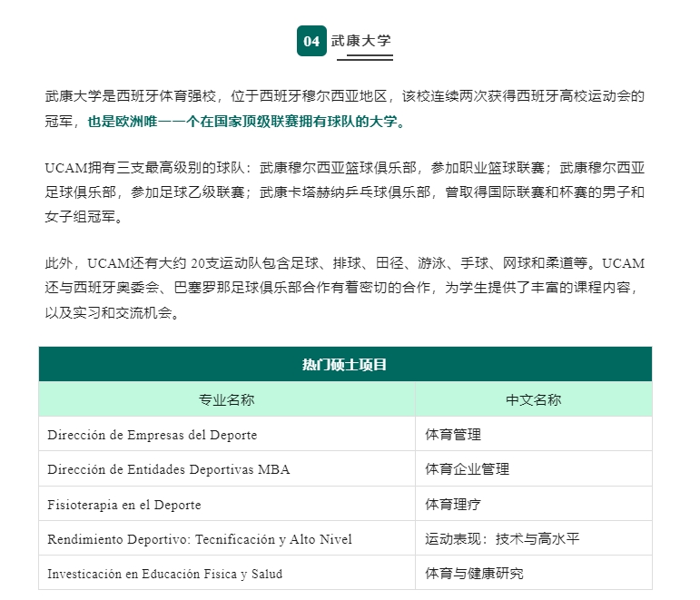Image resolution: width=700 pixels, height=600 pixels.
Task: Click the paragraph starting with 此外，UCAM还有大约
Action: [x=345, y=288]
